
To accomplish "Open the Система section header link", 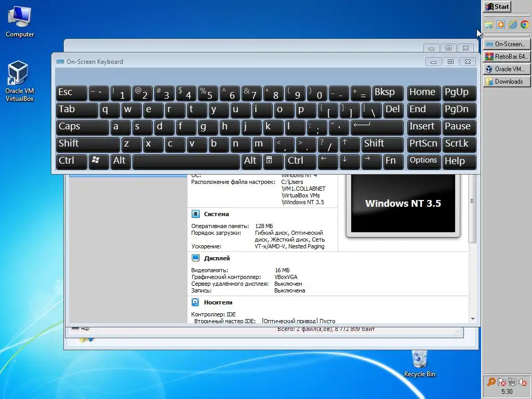I will 217,214.
